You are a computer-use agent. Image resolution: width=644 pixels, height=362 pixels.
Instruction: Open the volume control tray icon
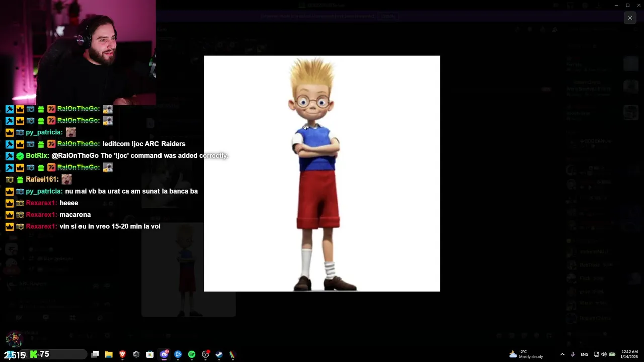coord(604,354)
